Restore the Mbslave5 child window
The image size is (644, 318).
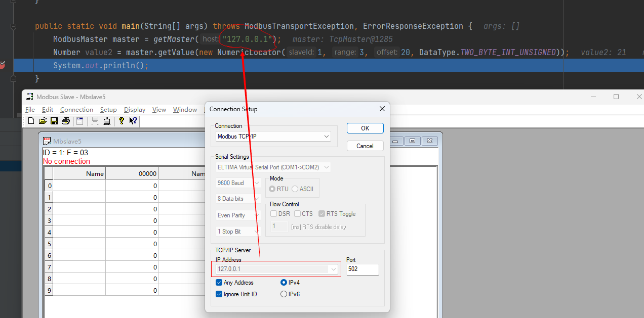(x=413, y=141)
